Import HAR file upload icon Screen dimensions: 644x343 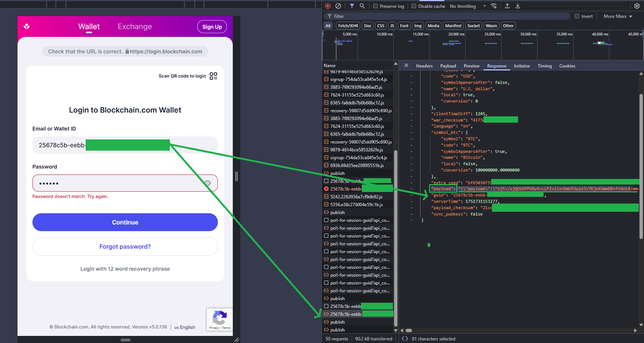click(x=507, y=6)
